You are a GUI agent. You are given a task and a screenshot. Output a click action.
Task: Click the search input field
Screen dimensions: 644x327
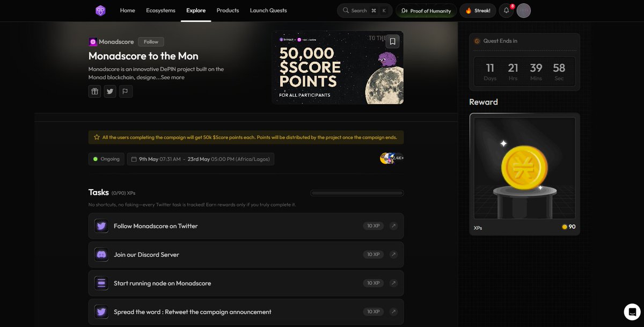pyautogui.click(x=364, y=11)
